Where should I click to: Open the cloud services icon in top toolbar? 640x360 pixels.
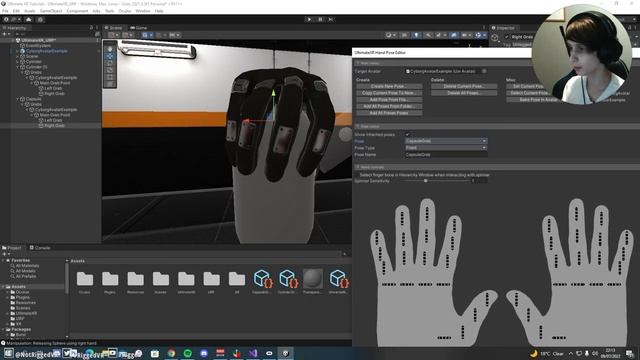(x=29, y=19)
